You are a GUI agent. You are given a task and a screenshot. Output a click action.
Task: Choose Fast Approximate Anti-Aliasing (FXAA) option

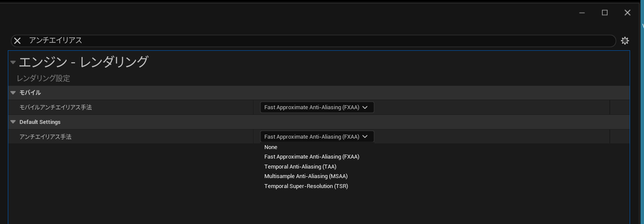click(x=312, y=157)
